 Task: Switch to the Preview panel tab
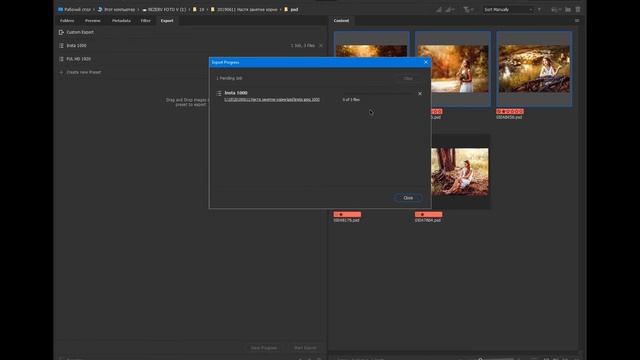pyautogui.click(x=93, y=20)
